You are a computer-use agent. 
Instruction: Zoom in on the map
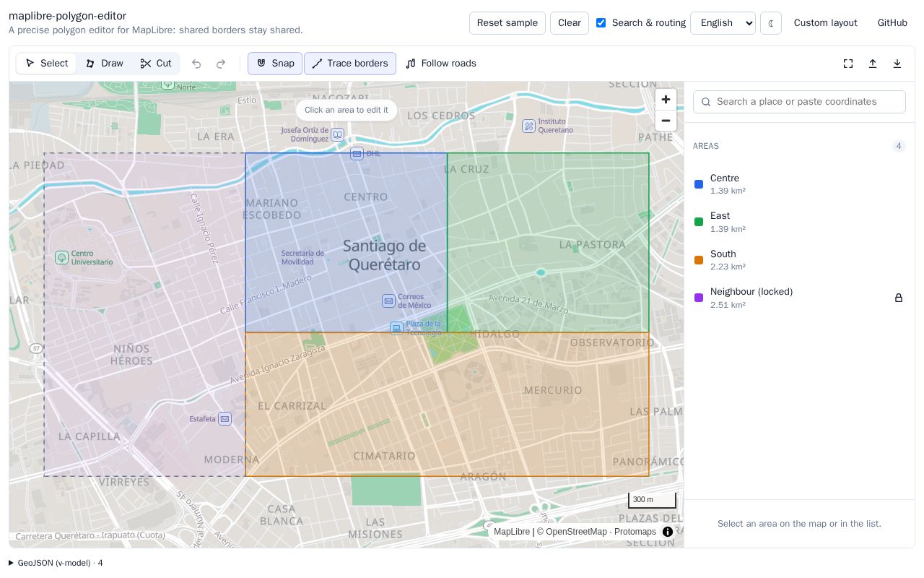(666, 100)
